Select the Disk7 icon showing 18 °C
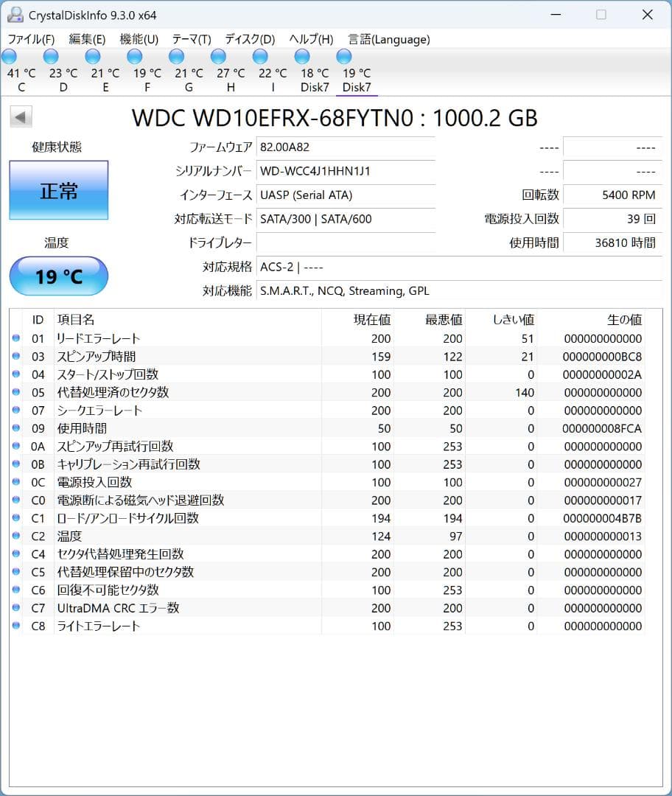Image resolution: width=672 pixels, height=796 pixels. (302, 55)
